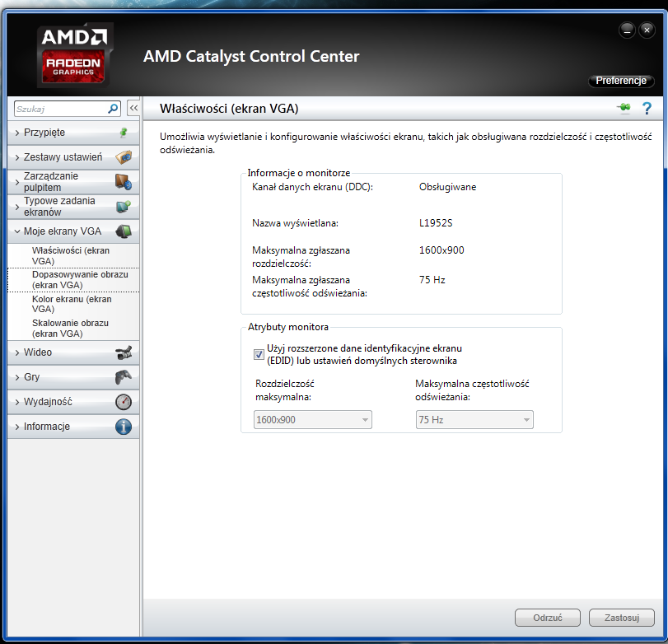Click the AMD Radeon Graphics logo
This screenshot has height=644, width=668.
(74, 55)
